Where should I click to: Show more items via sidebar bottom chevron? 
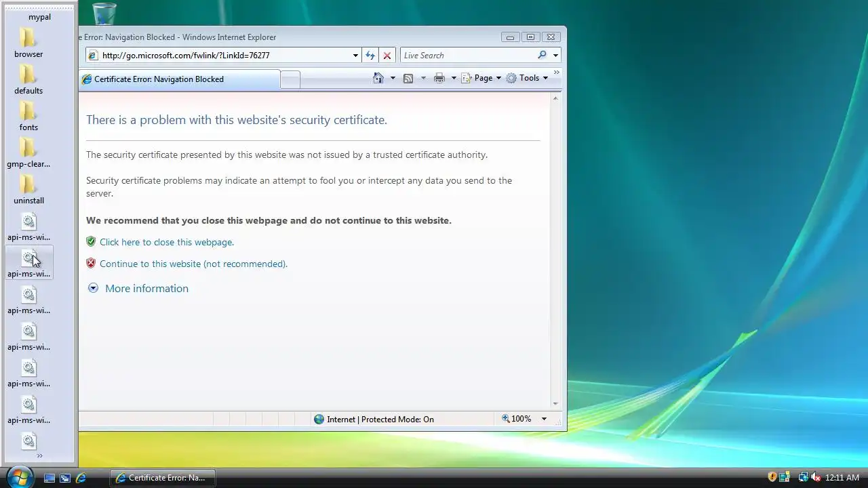click(39, 455)
